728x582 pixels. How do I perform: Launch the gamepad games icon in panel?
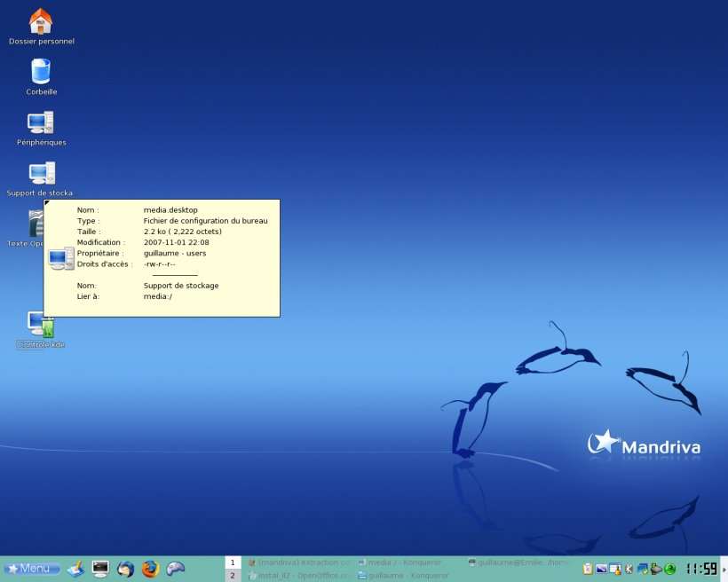(x=176, y=569)
